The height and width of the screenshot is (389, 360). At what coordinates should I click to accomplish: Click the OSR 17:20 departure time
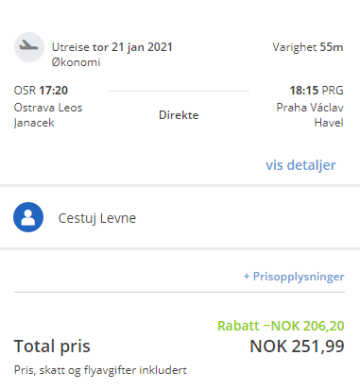[41, 90]
